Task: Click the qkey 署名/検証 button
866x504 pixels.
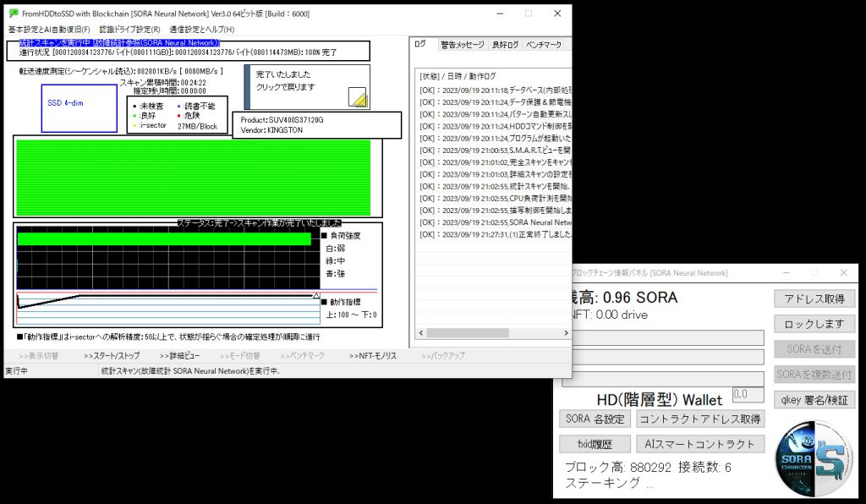Action: 814,400
